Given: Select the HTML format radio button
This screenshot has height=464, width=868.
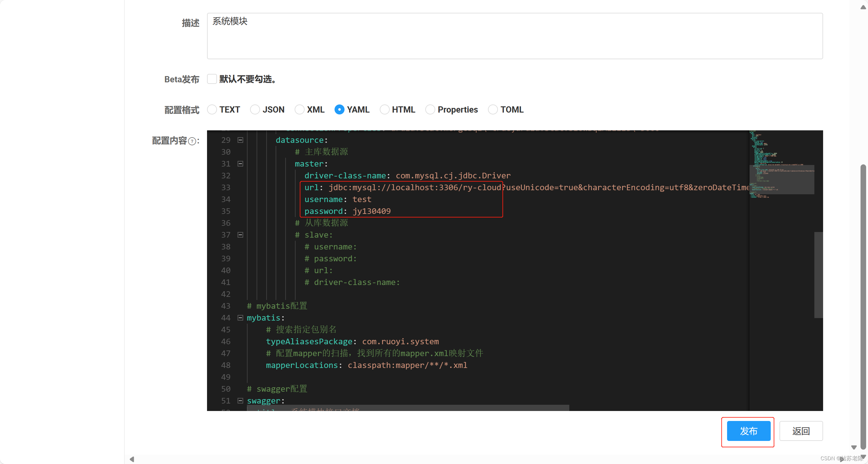Looking at the screenshot, I should [x=384, y=109].
